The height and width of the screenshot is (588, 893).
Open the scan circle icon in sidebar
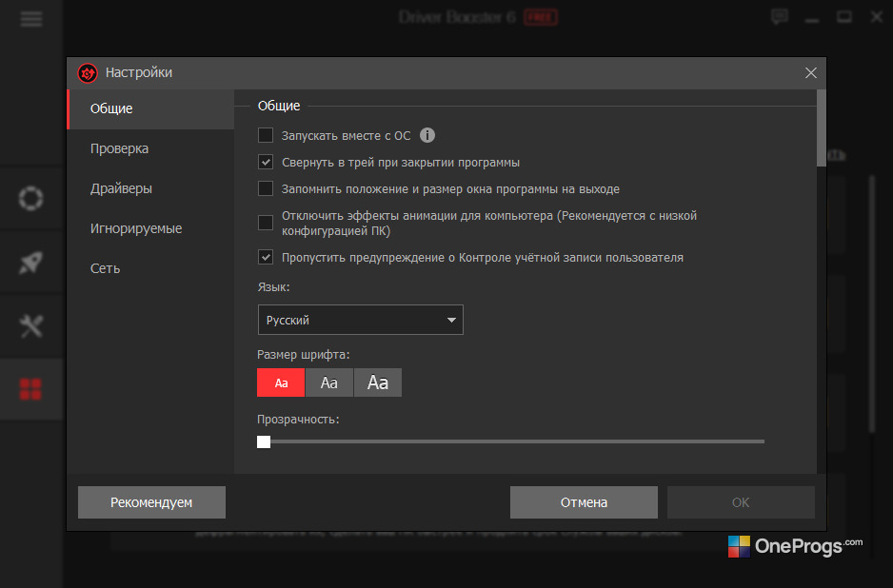pos(30,199)
